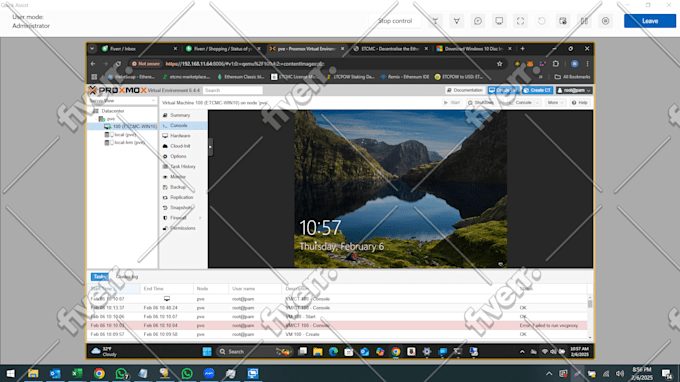Image resolution: width=680 pixels, height=382 pixels.
Task: Open the Remix - Ethereum IDE bookmark
Action: [x=405, y=77]
